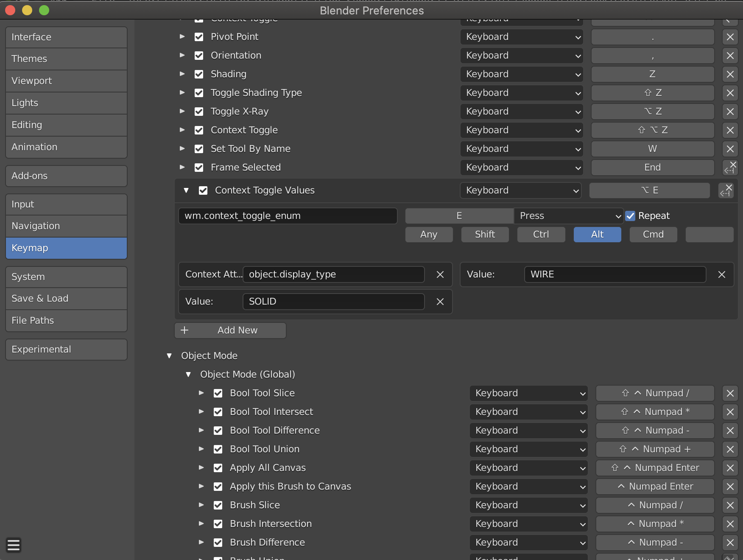Open Keyboard dropdown for Apply All Canvas

click(528, 468)
